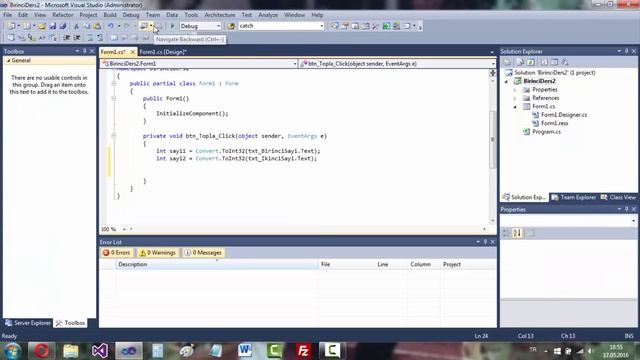Open the Refactor menu
Screen dimensions: 640x360
click(x=62, y=15)
